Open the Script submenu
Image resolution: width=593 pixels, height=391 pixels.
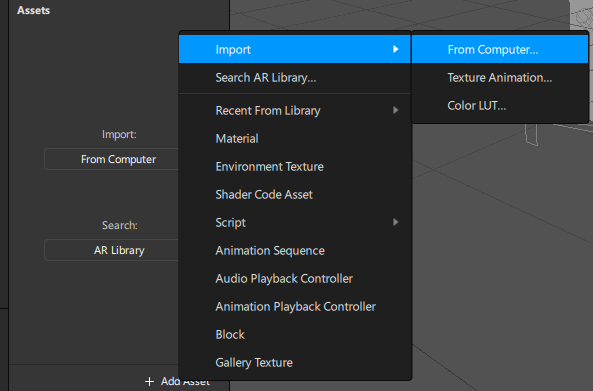tap(295, 222)
